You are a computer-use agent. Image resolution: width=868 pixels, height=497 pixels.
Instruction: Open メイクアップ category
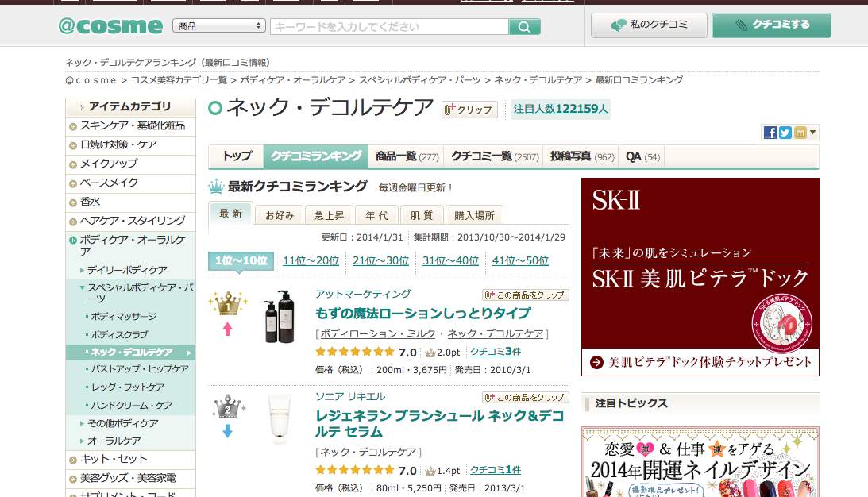131,164
